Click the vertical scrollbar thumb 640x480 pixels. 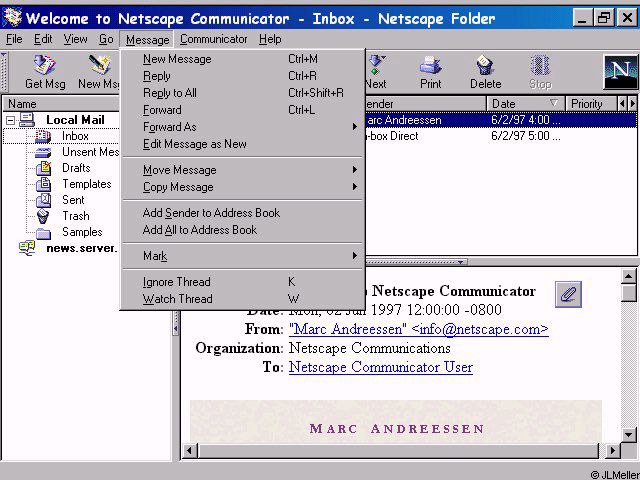[629, 293]
